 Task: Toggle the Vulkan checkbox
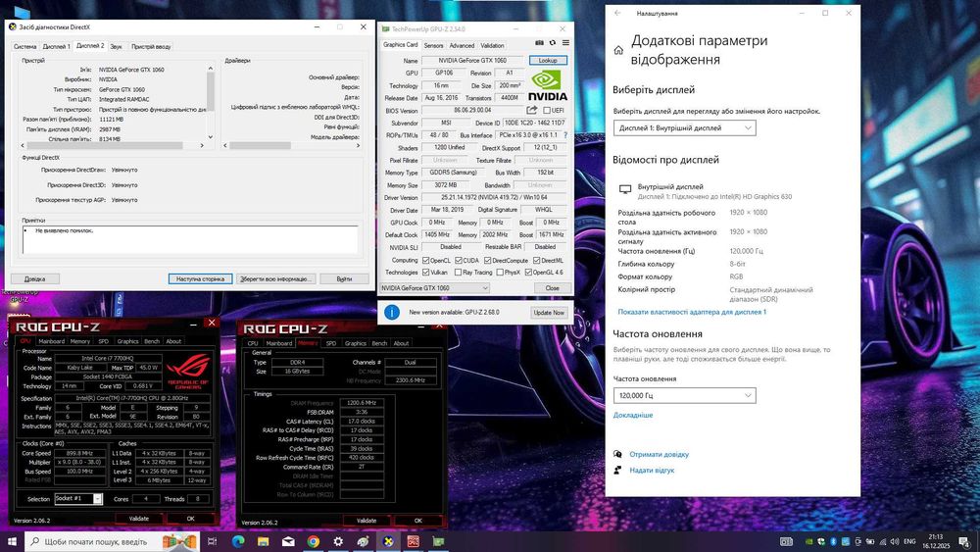(425, 272)
